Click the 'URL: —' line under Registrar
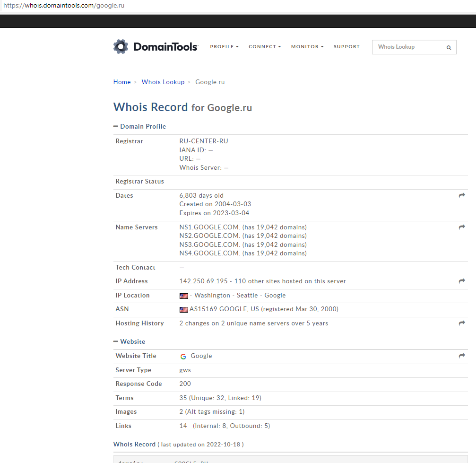Viewport: 476px width, 463px height. point(190,158)
